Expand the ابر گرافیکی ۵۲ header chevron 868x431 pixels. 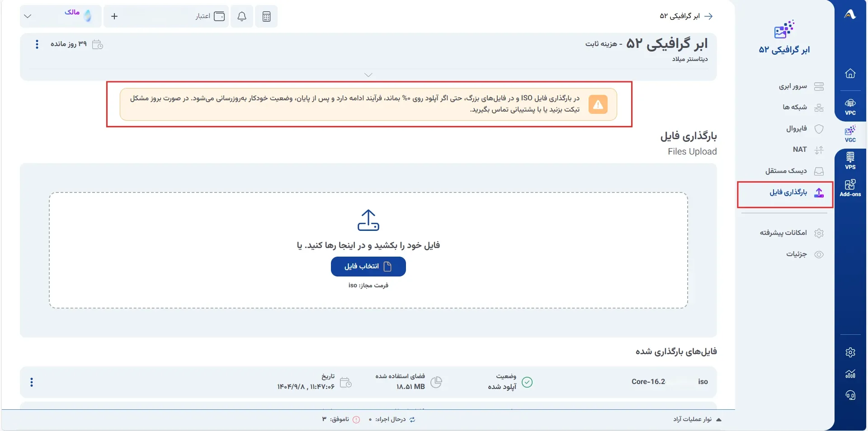[368, 75]
